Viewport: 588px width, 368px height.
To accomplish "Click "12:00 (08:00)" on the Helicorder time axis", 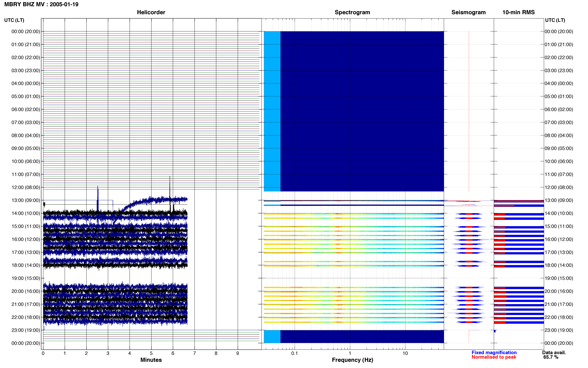I will point(26,187).
